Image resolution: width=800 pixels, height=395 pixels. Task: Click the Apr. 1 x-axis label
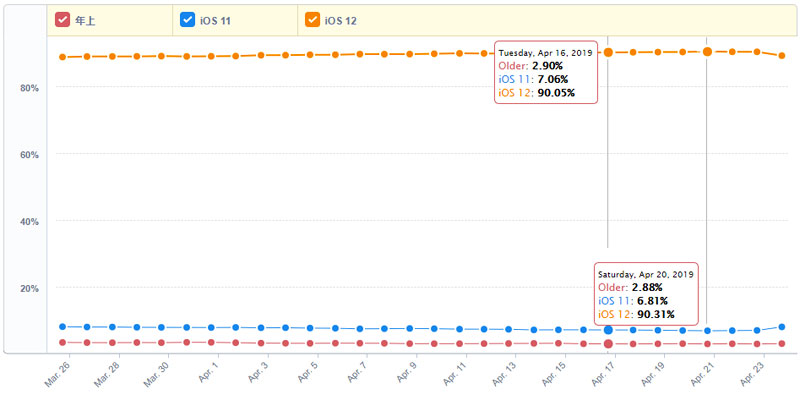(207, 373)
